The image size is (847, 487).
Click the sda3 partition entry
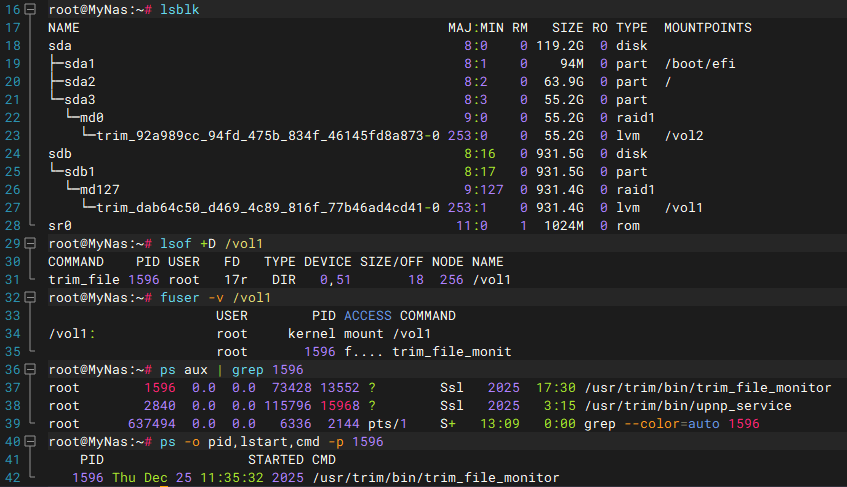pyautogui.click(x=80, y=99)
